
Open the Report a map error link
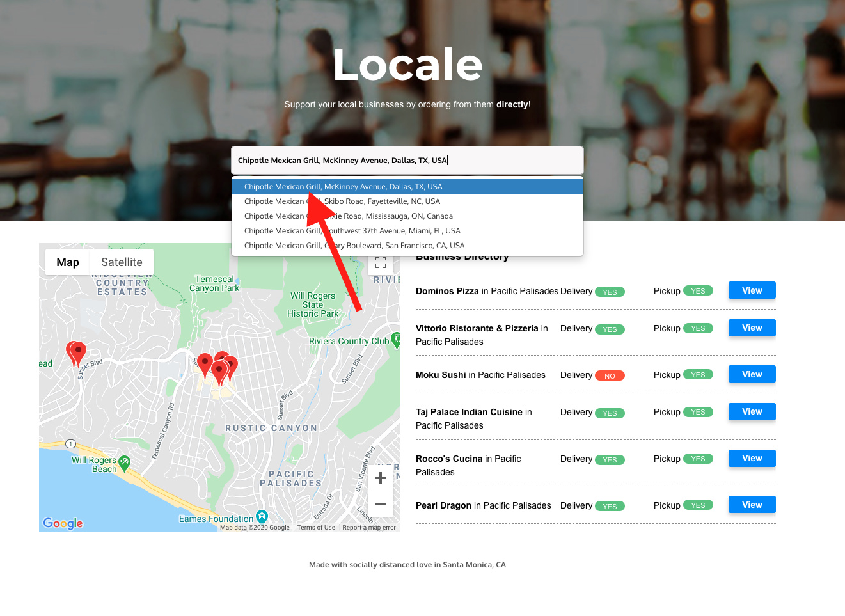[369, 528]
